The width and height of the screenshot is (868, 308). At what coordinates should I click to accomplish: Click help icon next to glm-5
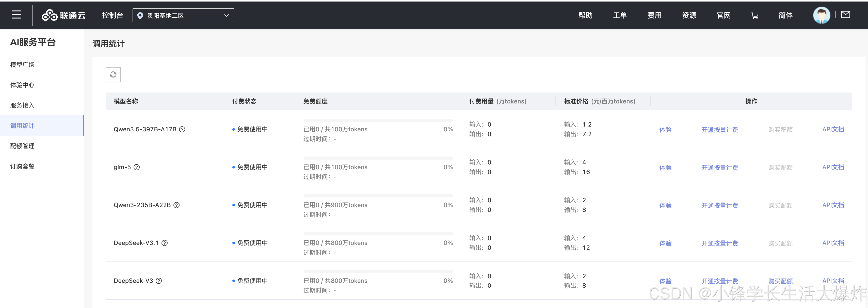click(x=137, y=167)
